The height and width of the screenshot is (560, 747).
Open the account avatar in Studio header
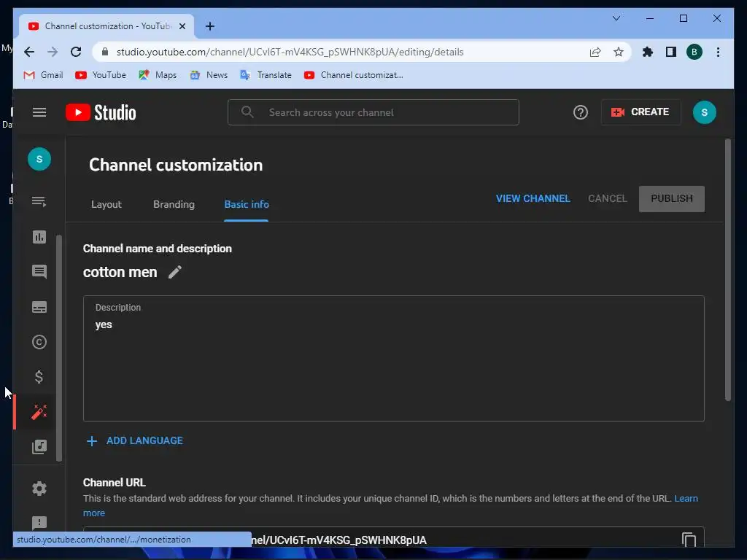(704, 112)
